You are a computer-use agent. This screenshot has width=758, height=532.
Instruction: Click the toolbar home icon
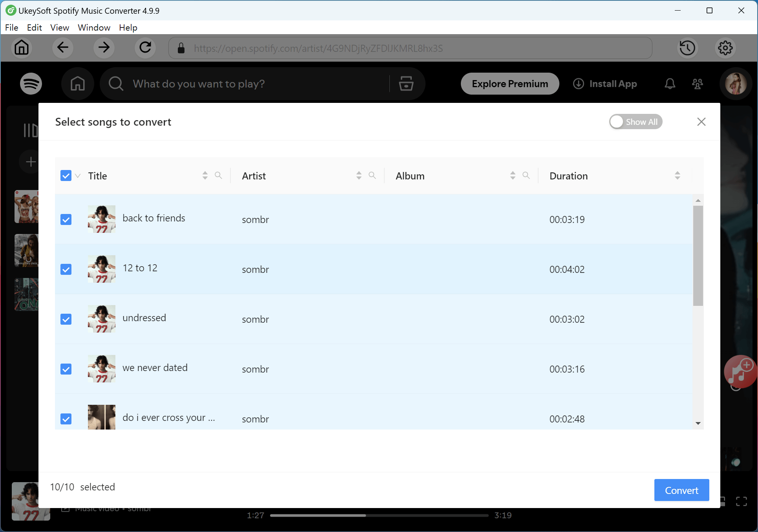(x=22, y=48)
